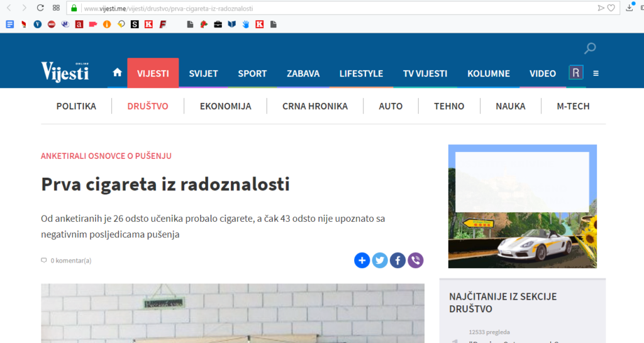Open the KOLUMNE section
Image resolution: width=644 pixels, height=343 pixels.
pyautogui.click(x=488, y=73)
